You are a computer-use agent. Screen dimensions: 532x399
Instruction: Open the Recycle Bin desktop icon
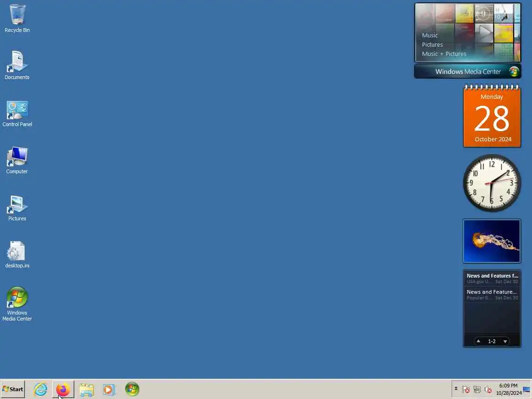click(x=17, y=18)
